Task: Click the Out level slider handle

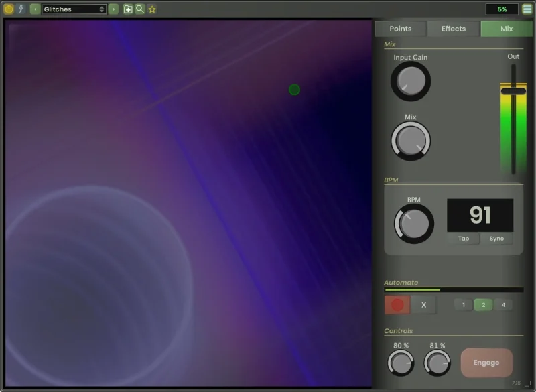Action: 513,91
